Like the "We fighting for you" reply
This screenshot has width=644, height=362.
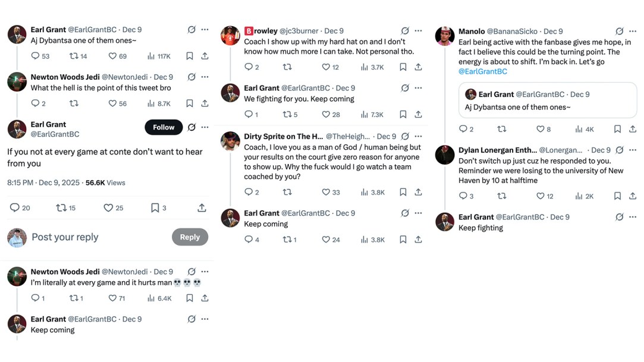click(326, 114)
